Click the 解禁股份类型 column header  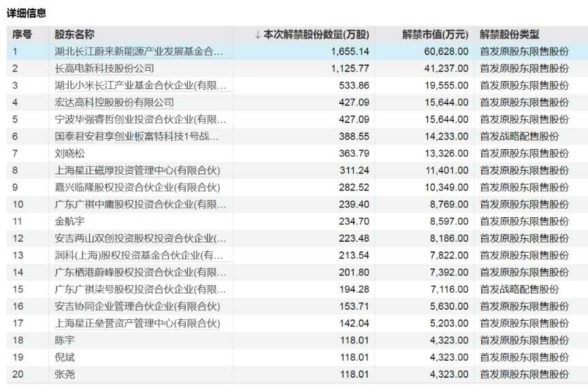[x=509, y=35]
